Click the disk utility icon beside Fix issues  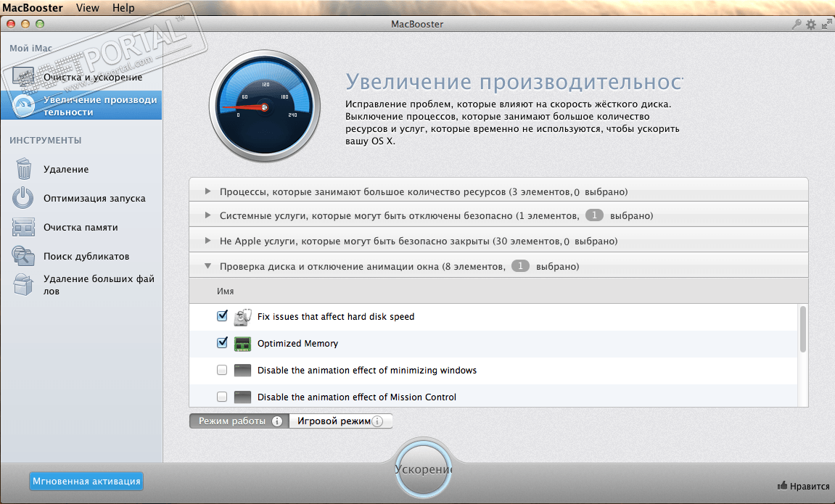pos(243,317)
